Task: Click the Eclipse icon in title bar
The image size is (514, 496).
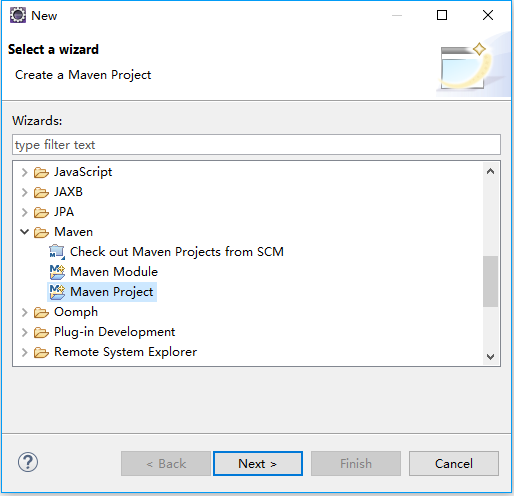Action: coord(18,15)
